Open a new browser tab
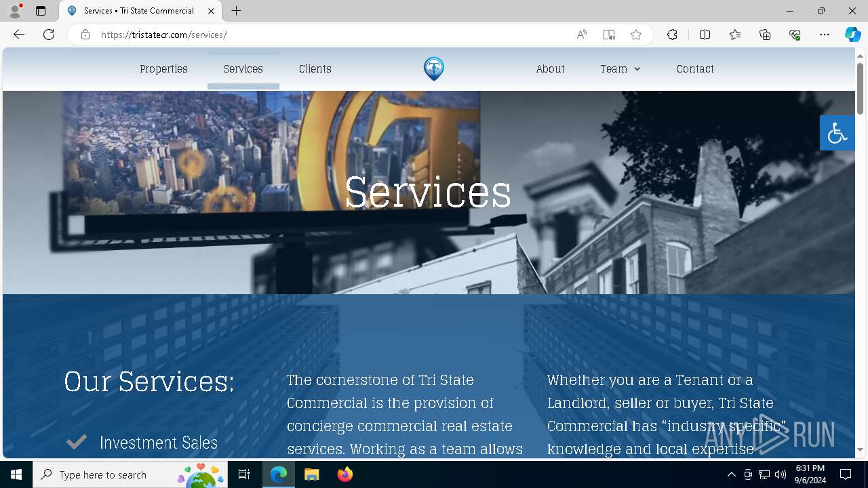Screen dimensions: 868x488 click(x=236, y=11)
